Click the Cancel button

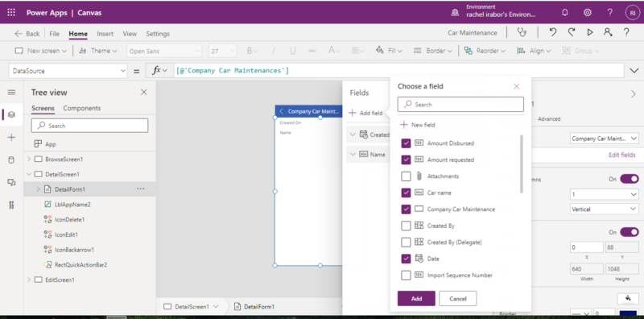pyautogui.click(x=458, y=298)
